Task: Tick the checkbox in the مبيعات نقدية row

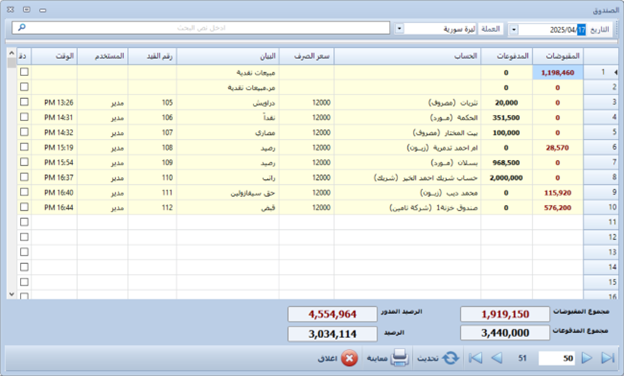Action: [24, 72]
